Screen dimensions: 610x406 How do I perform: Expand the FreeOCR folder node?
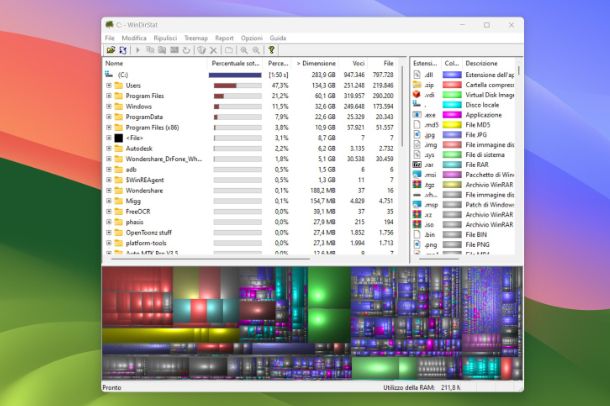[x=109, y=211]
